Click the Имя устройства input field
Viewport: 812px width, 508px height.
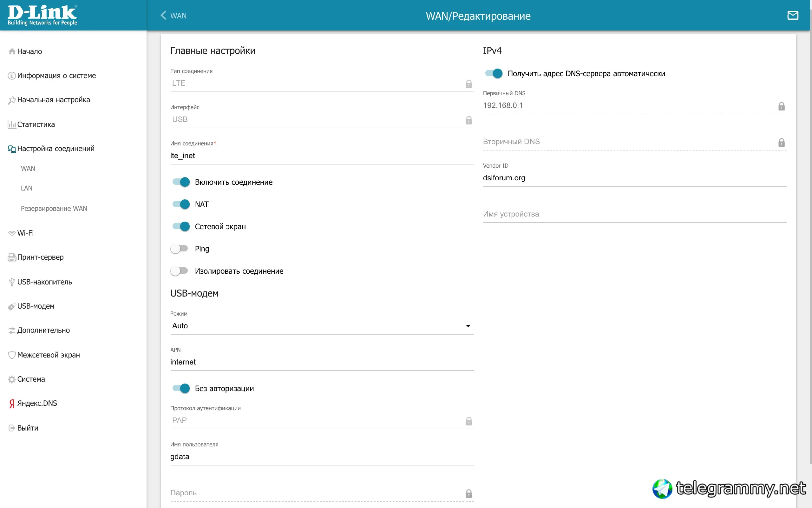(x=634, y=214)
